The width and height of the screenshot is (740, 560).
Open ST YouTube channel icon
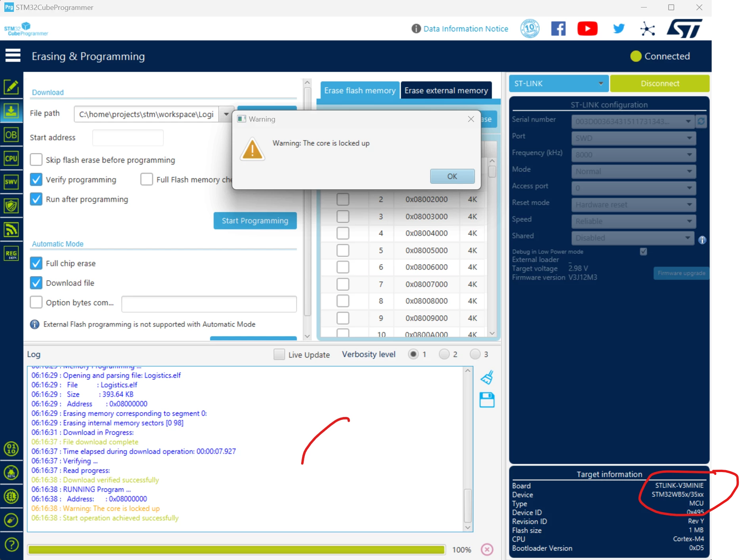point(587,29)
